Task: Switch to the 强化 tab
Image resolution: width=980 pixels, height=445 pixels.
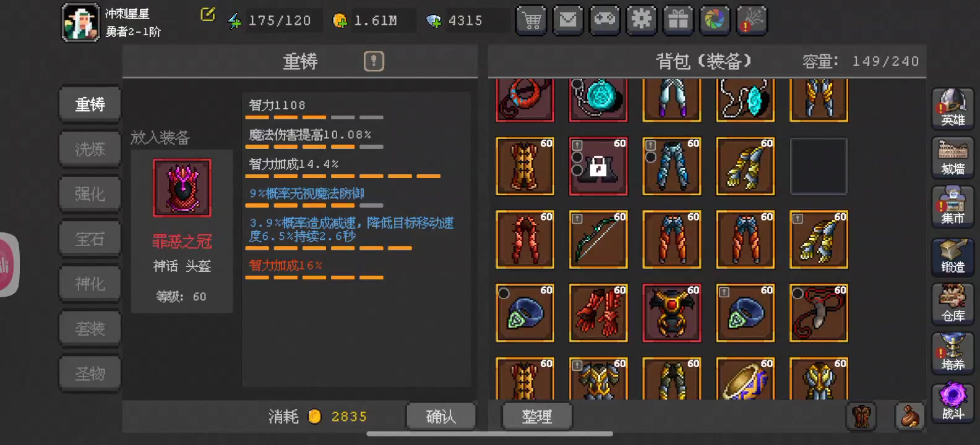Action: 90,194
